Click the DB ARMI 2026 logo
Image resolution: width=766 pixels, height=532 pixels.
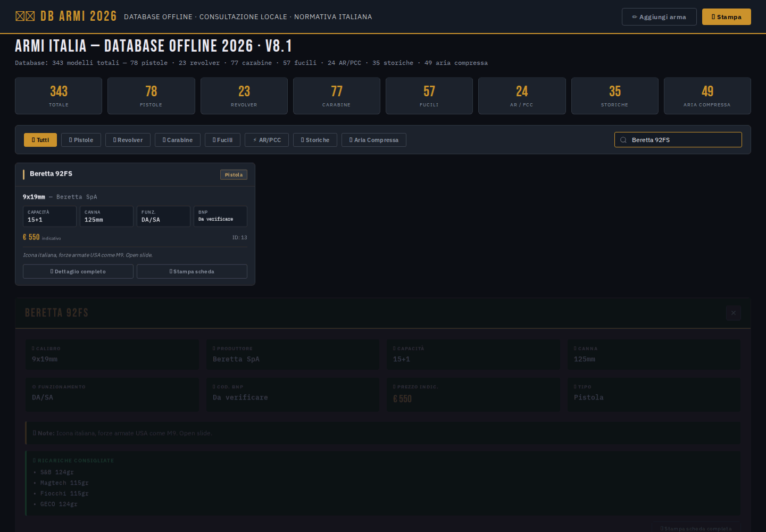(66, 16)
